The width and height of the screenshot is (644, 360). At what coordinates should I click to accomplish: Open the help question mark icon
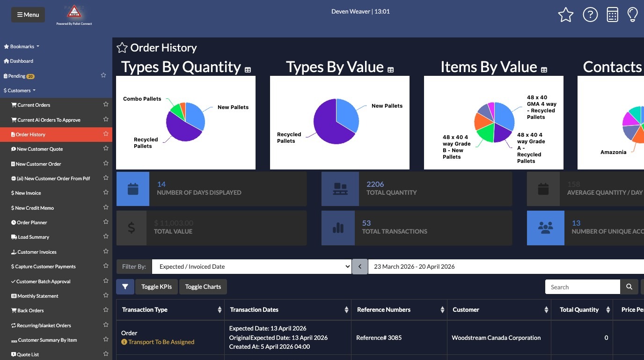click(590, 15)
